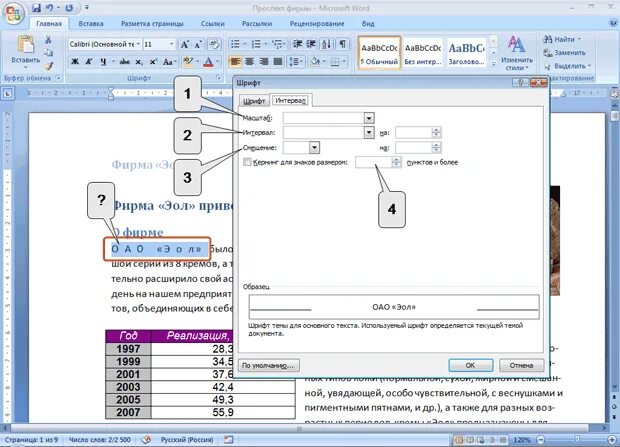This screenshot has height=447, width=620.
Task: Decrease font size with the shrink icon
Action: tap(198, 44)
